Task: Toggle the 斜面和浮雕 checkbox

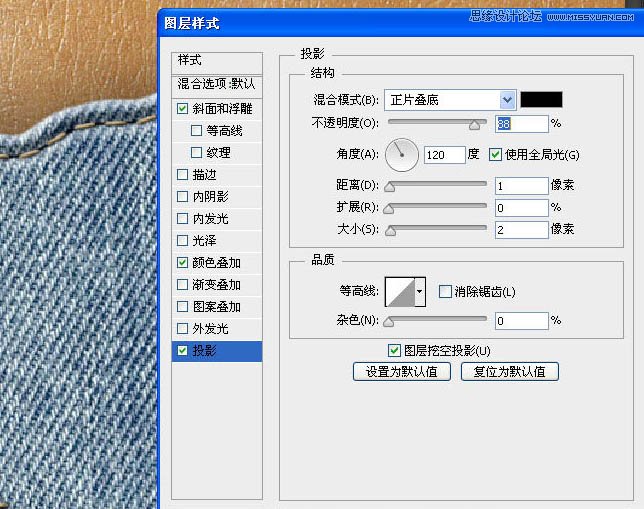Action: (182, 108)
